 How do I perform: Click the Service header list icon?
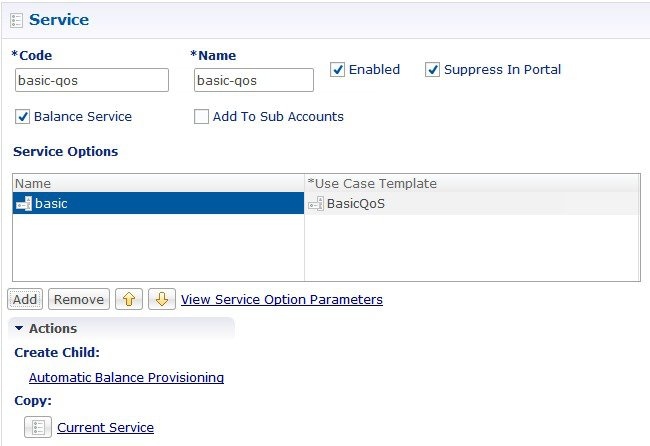(x=16, y=20)
